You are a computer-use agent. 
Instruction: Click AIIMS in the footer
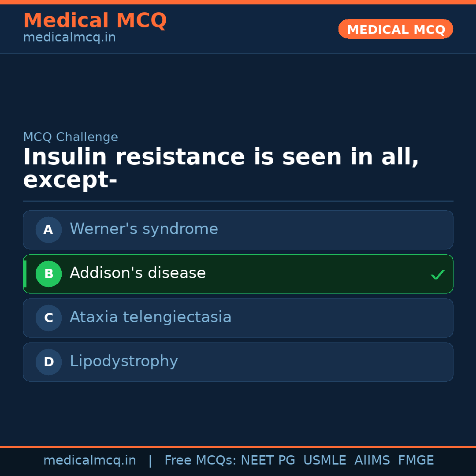click(x=372, y=461)
